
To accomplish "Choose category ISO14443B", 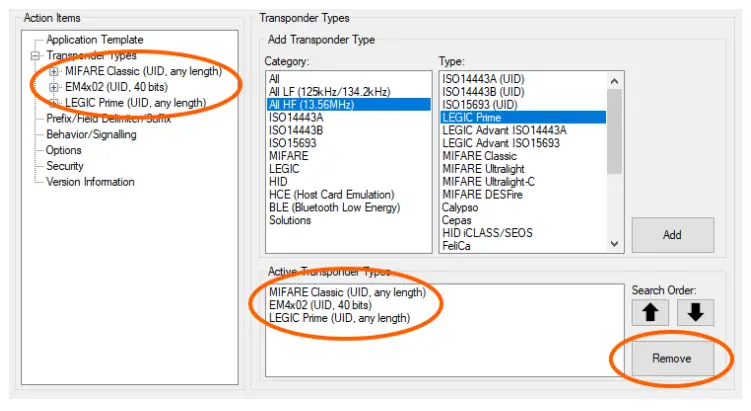I will point(349,130).
